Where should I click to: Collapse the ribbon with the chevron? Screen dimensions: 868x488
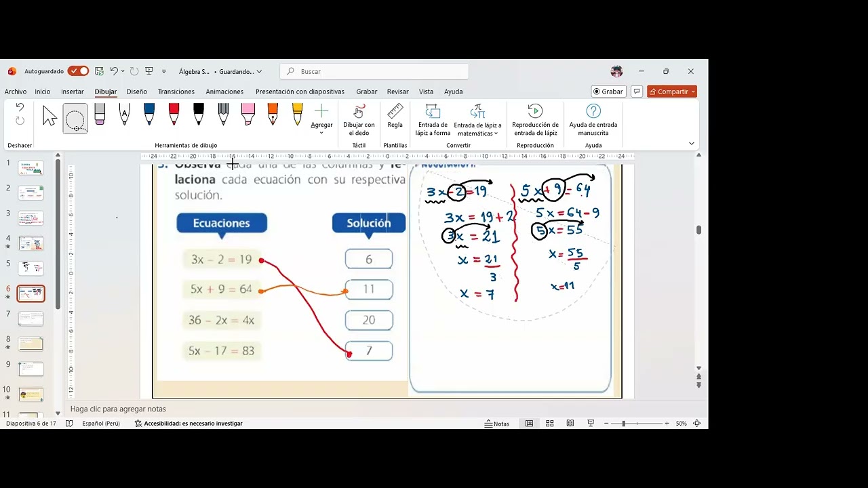pyautogui.click(x=692, y=144)
